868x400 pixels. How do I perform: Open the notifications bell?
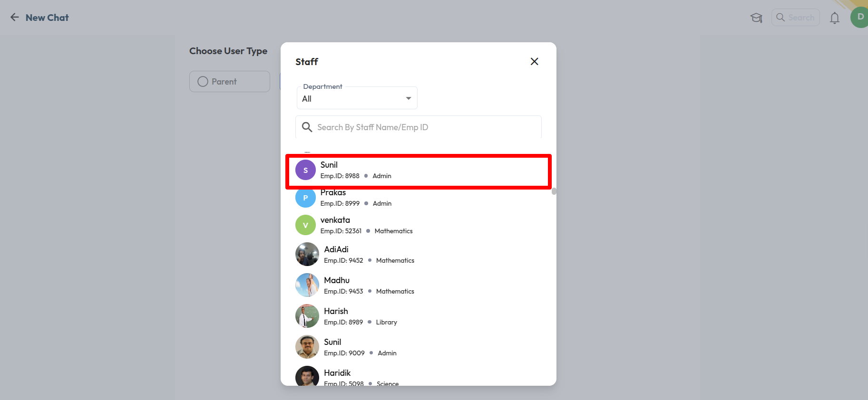pyautogui.click(x=835, y=18)
